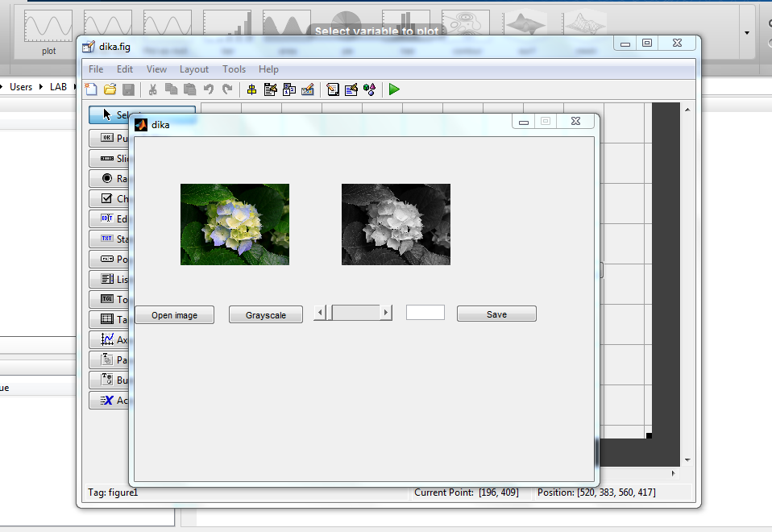Open the Edit menu in dika.fig
This screenshot has width=772, height=532.
(125, 69)
